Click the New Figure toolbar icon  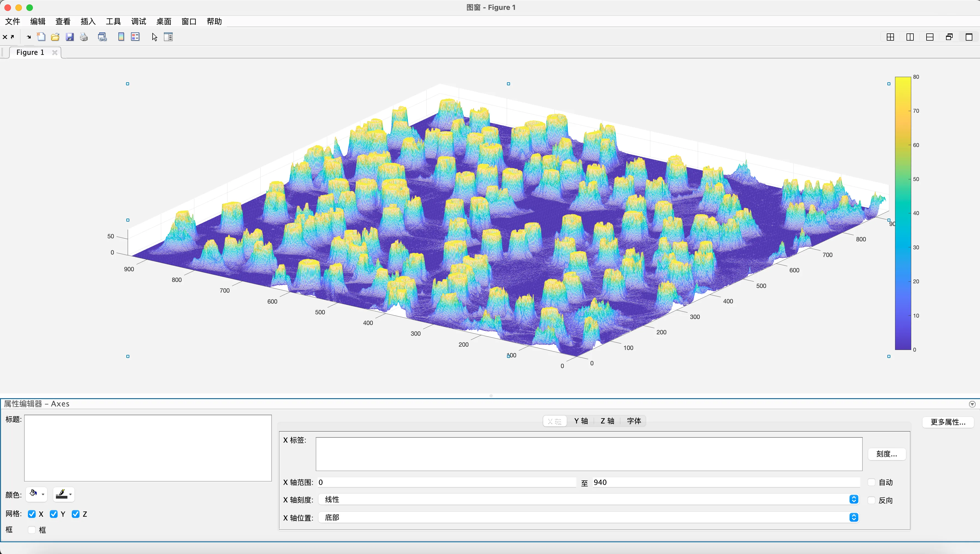tap(41, 37)
